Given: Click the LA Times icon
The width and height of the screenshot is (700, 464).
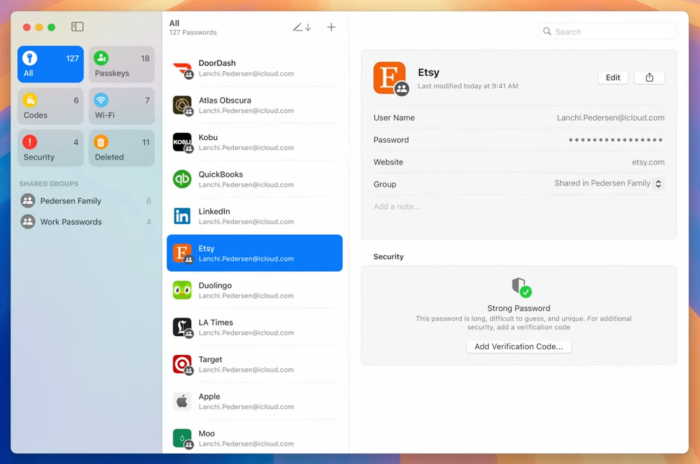Looking at the screenshot, I should click(182, 327).
